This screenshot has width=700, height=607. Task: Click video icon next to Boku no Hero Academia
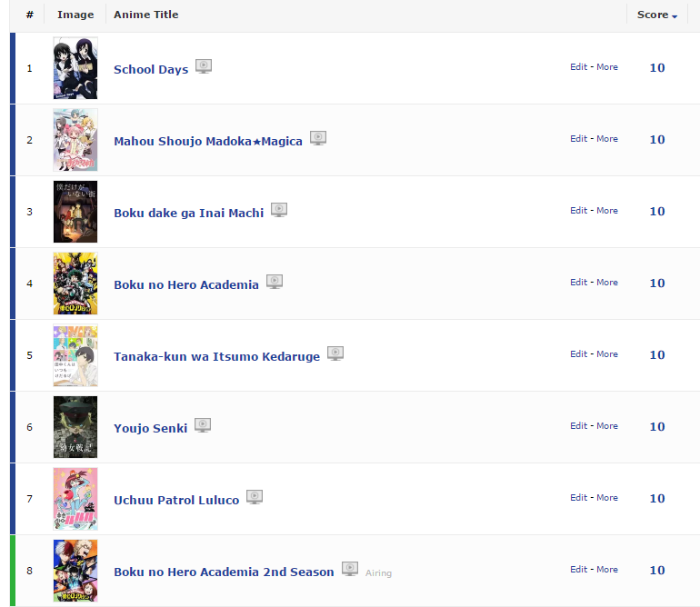275,282
